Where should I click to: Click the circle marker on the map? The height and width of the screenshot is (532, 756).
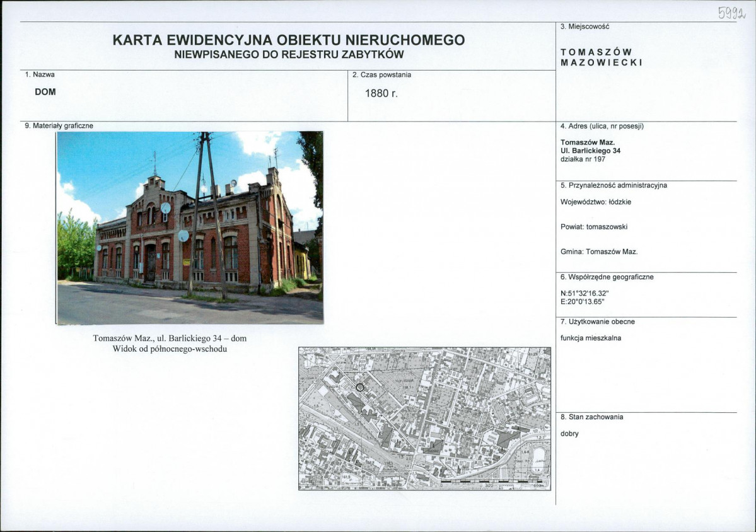pos(359,387)
